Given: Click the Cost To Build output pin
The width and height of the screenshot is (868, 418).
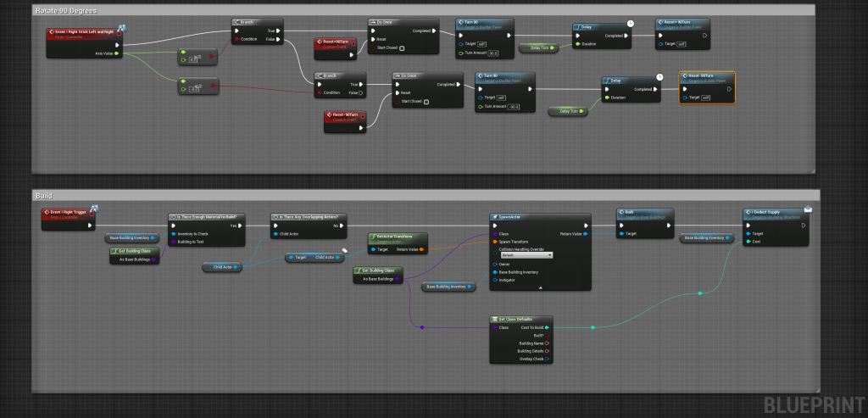Looking at the screenshot, I should [x=548, y=327].
